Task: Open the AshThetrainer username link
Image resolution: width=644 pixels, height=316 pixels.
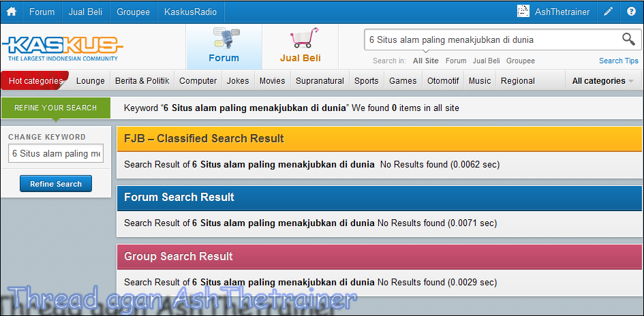Action: (x=562, y=12)
